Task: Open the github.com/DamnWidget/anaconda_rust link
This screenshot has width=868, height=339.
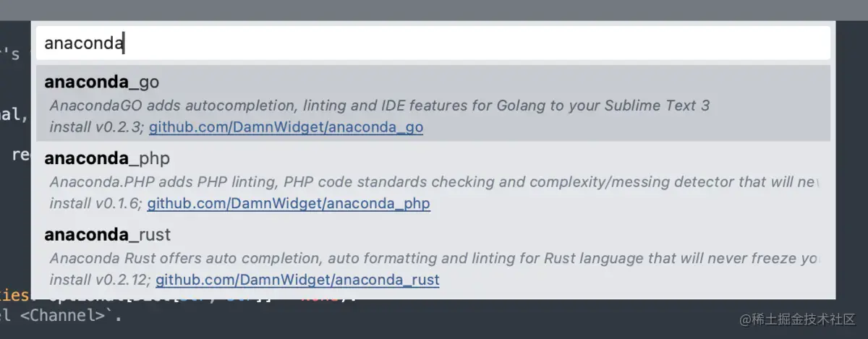Action: [297, 280]
